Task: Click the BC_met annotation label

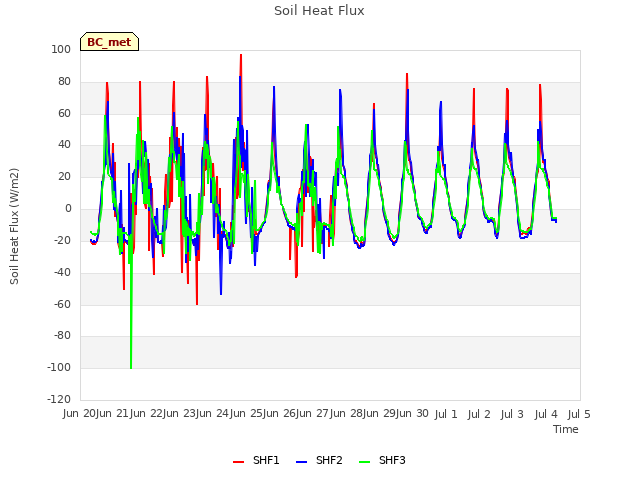Action: 109,42
